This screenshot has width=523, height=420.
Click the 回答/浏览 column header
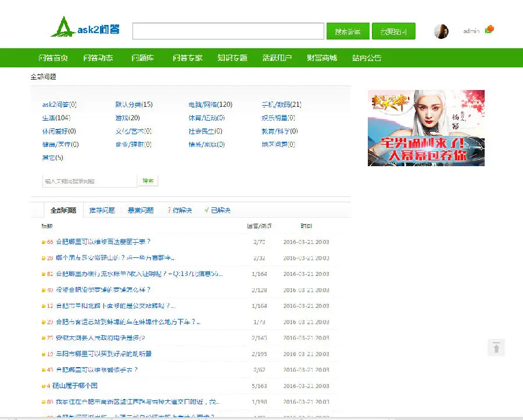click(x=259, y=226)
